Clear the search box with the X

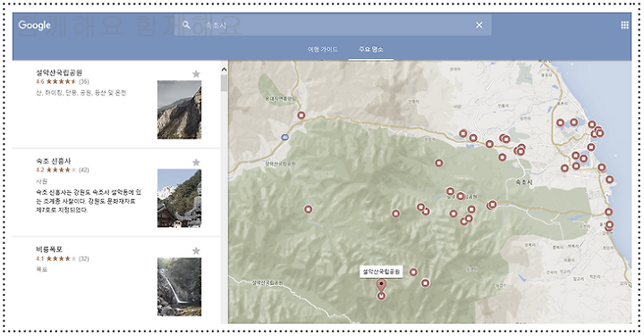[479, 25]
